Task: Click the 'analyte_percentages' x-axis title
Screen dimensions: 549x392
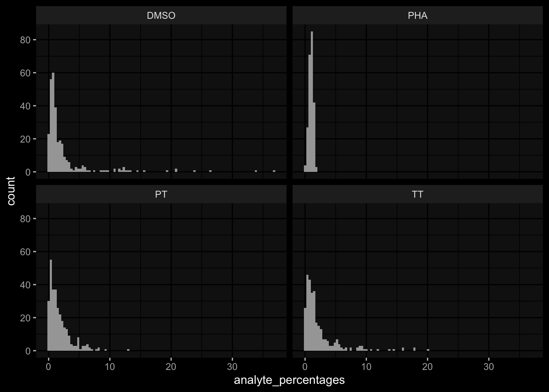Action: tap(289, 380)
